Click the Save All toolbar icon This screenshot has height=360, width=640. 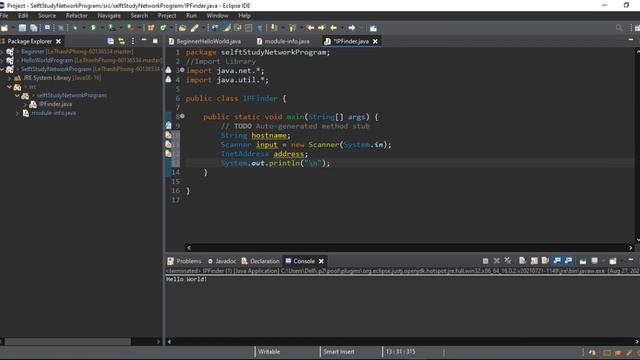(33, 28)
